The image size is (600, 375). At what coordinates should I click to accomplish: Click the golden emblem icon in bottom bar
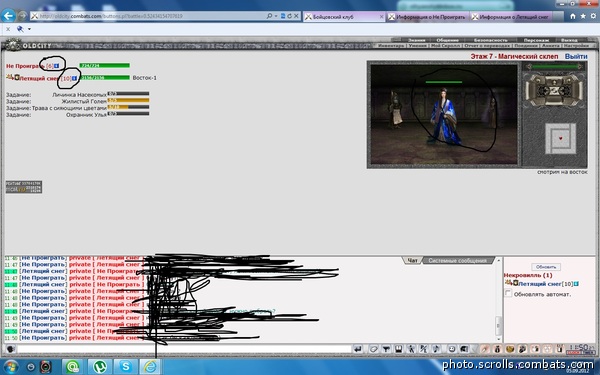[x=510, y=349]
